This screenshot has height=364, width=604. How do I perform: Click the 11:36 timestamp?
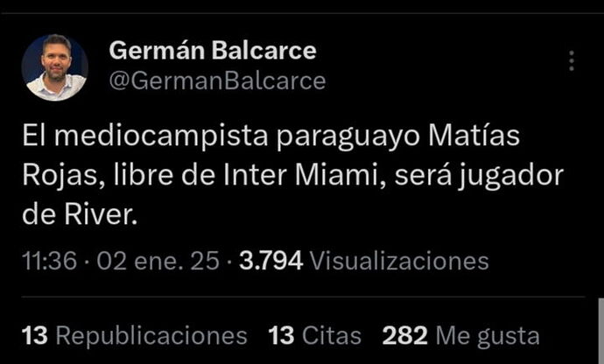[x=50, y=261]
